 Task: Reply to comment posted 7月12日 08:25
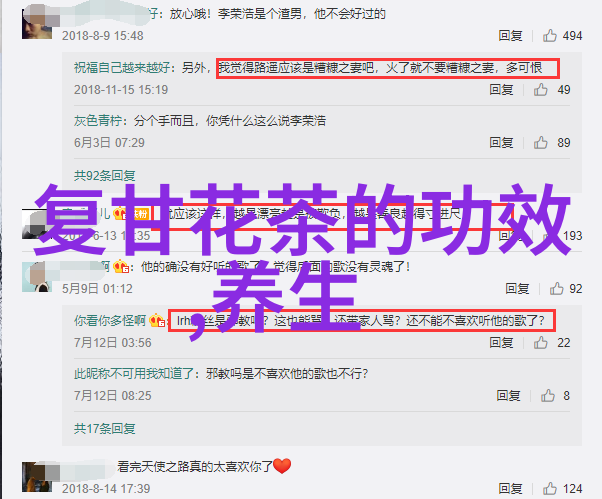[508, 395]
